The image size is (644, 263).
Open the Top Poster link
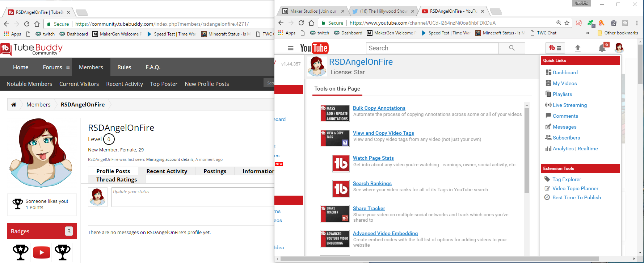click(164, 84)
